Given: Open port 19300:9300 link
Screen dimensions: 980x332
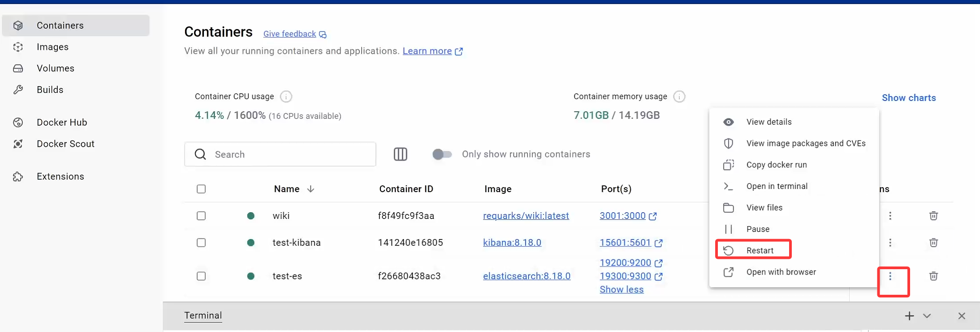Looking at the screenshot, I should point(625,276).
